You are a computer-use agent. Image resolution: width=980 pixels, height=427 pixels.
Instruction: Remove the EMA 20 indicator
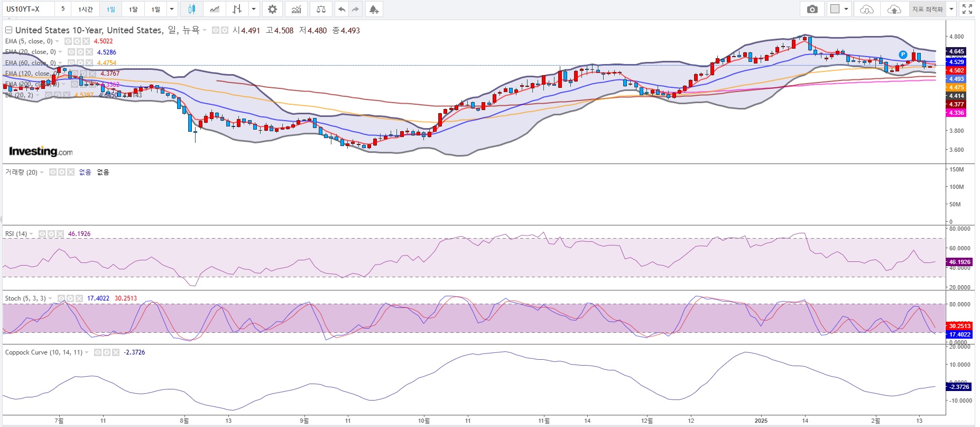tap(89, 52)
